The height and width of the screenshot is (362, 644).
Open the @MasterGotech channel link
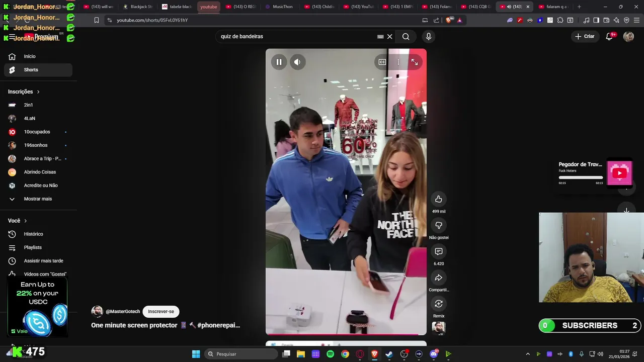click(x=123, y=312)
